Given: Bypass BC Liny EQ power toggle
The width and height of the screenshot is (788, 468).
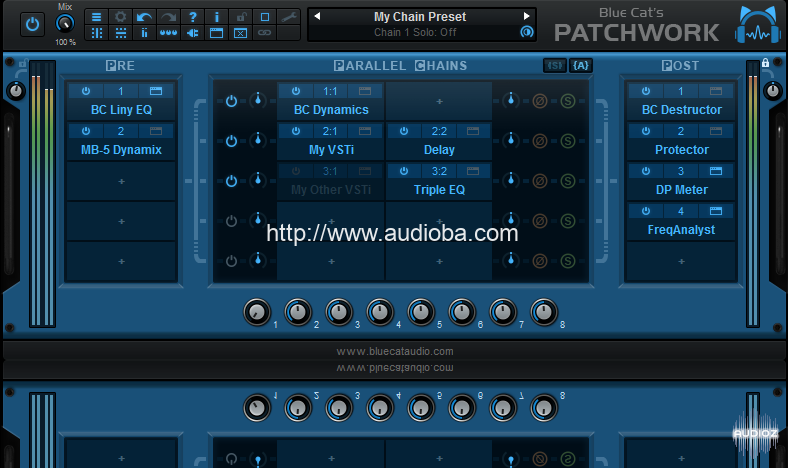Looking at the screenshot, I should click(86, 91).
